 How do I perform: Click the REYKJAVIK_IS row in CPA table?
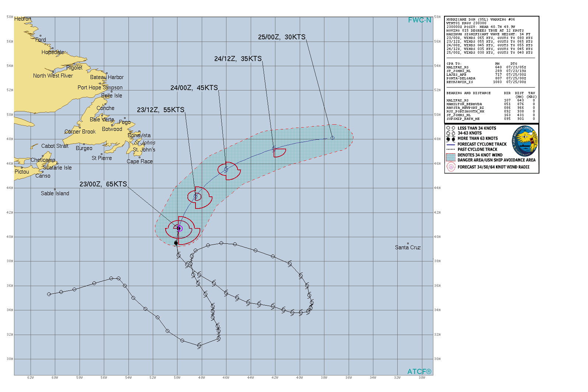[x=486, y=82]
